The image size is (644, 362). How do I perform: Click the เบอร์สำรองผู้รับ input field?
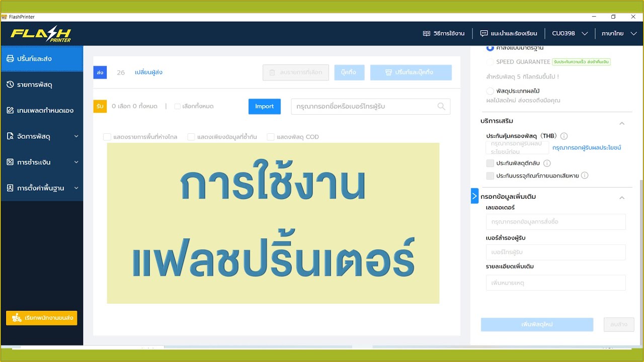coord(556,252)
